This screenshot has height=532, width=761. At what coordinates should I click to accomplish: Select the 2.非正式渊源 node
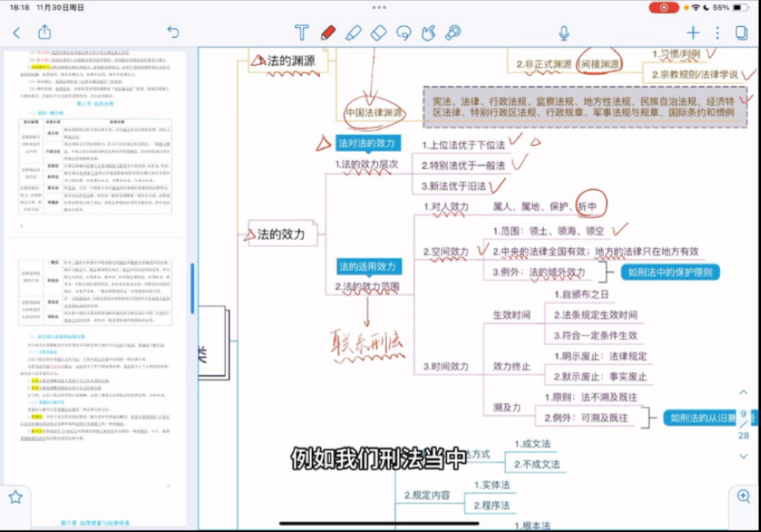(x=544, y=64)
